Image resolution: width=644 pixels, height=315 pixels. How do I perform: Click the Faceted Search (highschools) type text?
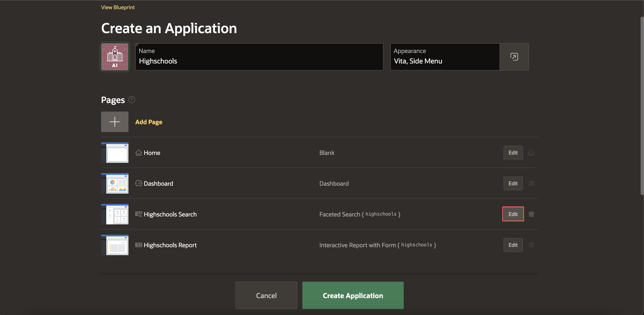pyautogui.click(x=360, y=214)
